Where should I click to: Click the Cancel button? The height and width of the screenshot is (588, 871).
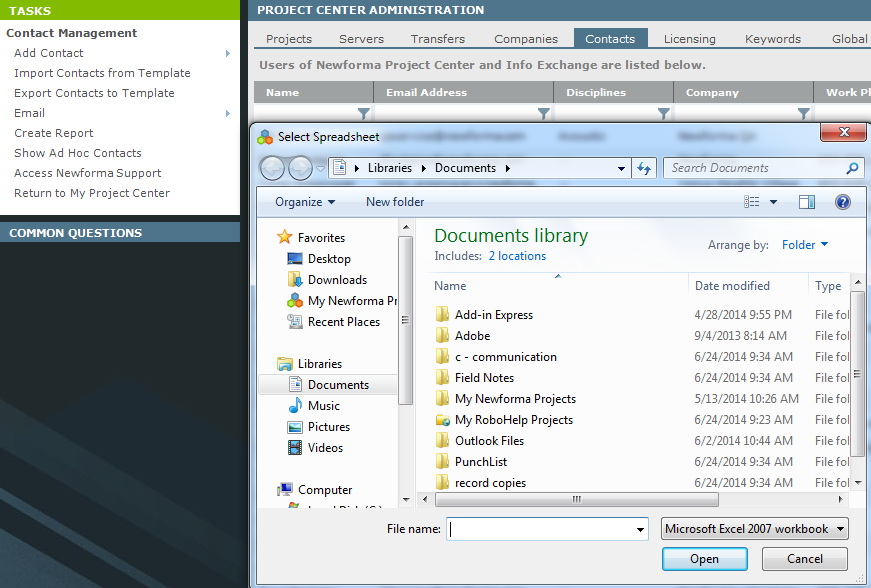(x=804, y=559)
